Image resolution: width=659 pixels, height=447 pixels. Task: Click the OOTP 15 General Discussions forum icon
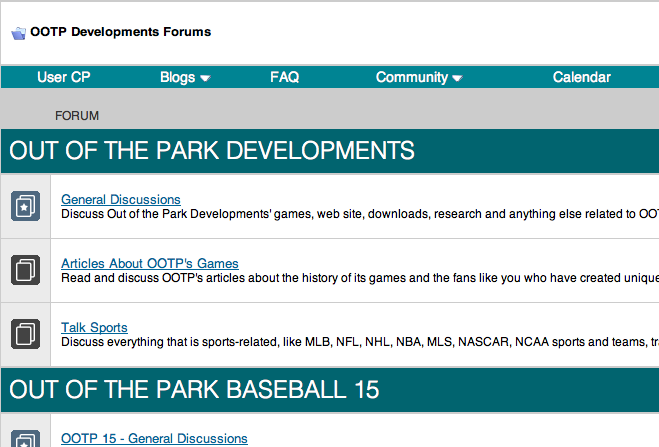(x=25, y=440)
